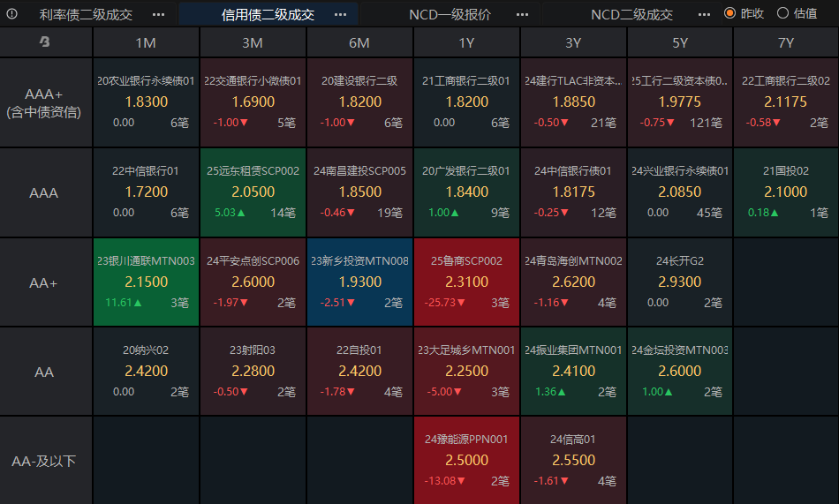Open the 24长开G2 cell
The height and width of the screenshot is (504, 839).
pyautogui.click(x=679, y=282)
